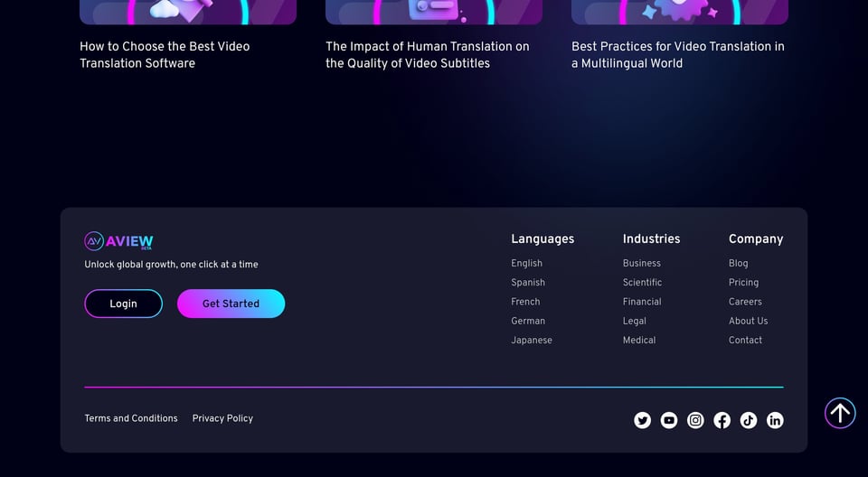Go to the About Us page
The image size is (868, 477).
(x=749, y=321)
